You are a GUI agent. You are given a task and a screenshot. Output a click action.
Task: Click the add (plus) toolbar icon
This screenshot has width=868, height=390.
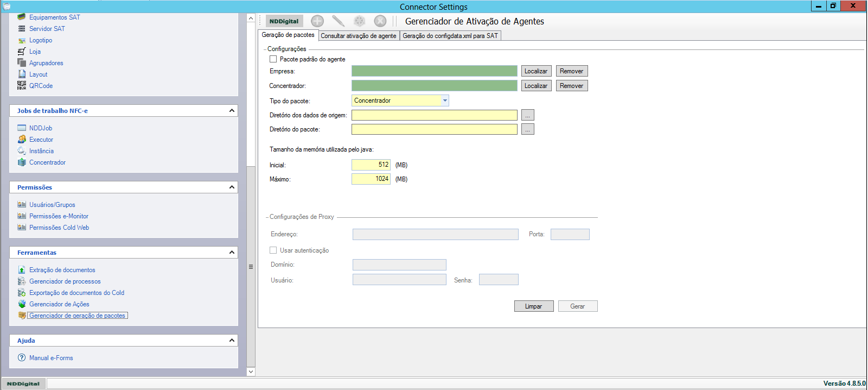click(317, 21)
